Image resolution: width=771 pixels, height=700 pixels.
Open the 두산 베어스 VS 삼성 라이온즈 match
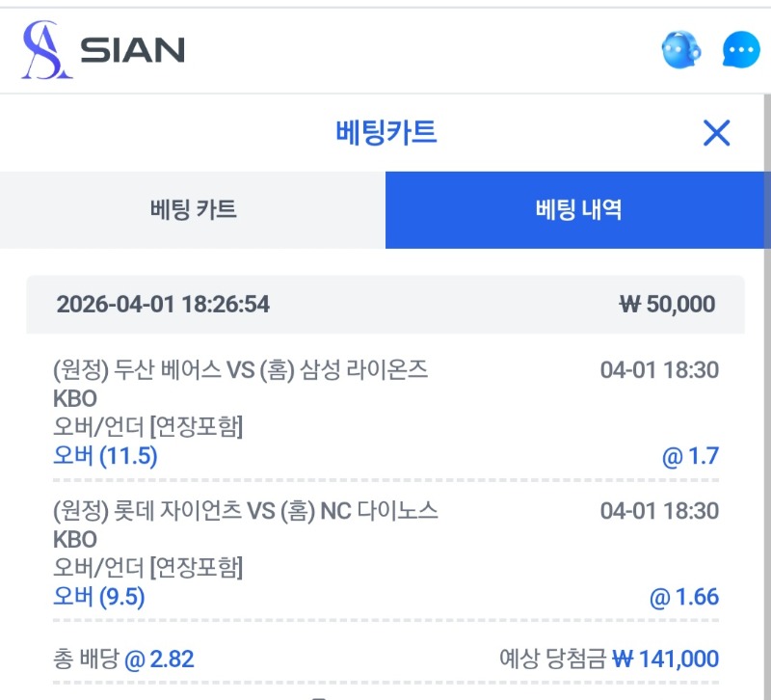point(241,369)
